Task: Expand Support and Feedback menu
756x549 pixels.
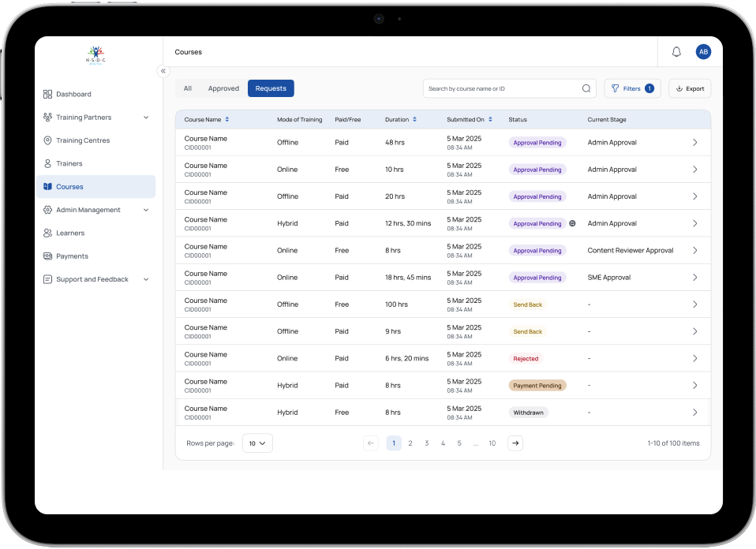Action: (146, 279)
